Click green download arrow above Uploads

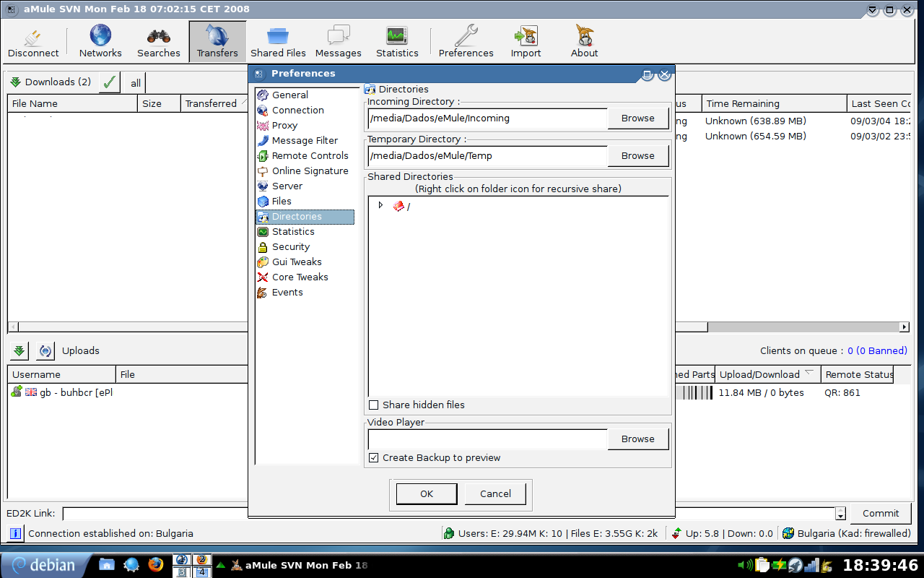point(19,351)
